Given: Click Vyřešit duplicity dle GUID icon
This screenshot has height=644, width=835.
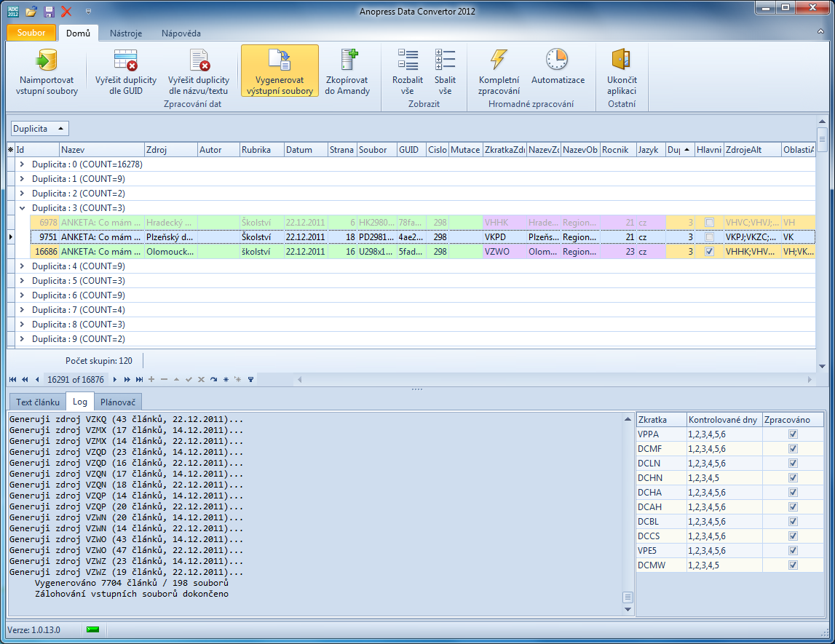Looking at the screenshot, I should pyautogui.click(x=125, y=60).
